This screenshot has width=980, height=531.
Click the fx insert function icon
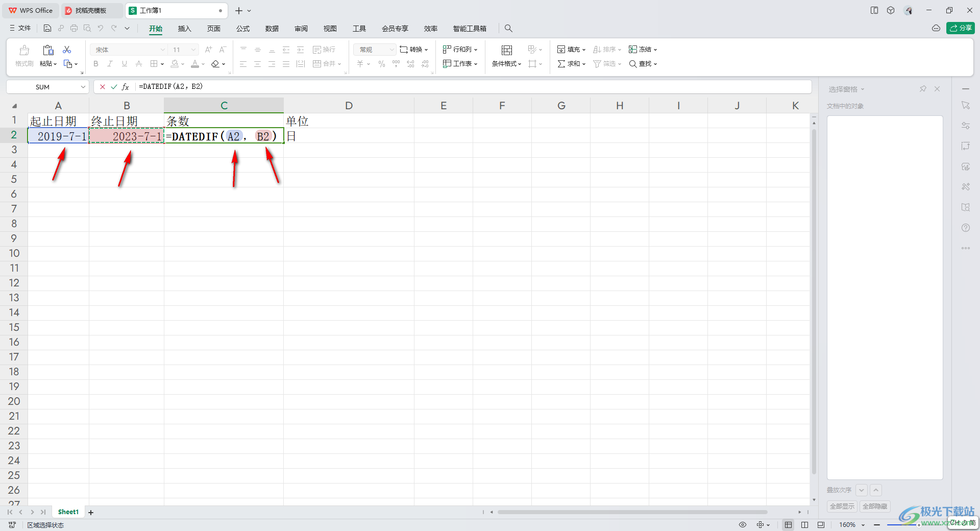pos(126,87)
